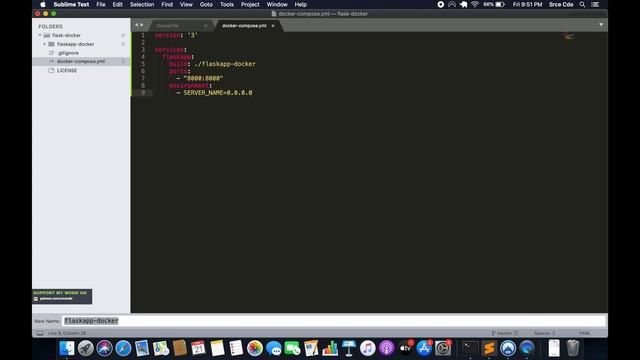The width and height of the screenshot is (640, 360).
Task: Open iTunes music note icon
Action: pos(367,348)
